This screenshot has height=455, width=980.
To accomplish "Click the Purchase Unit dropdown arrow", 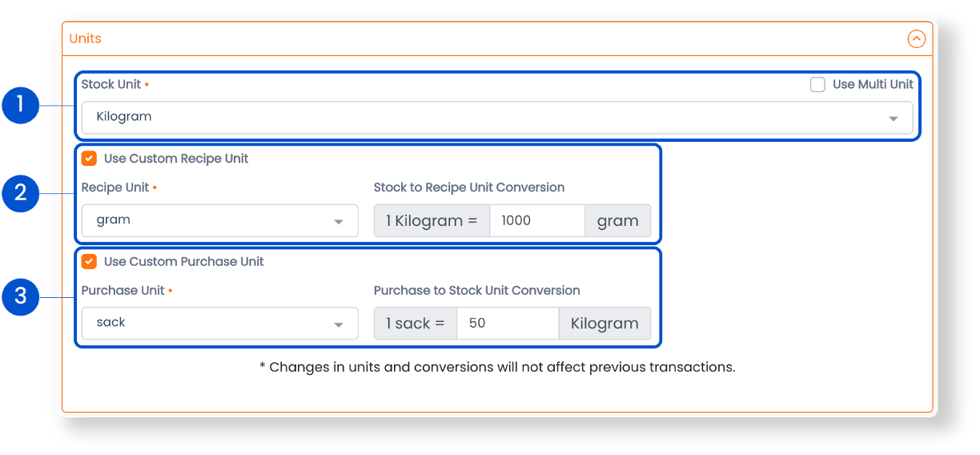I will click(x=339, y=324).
